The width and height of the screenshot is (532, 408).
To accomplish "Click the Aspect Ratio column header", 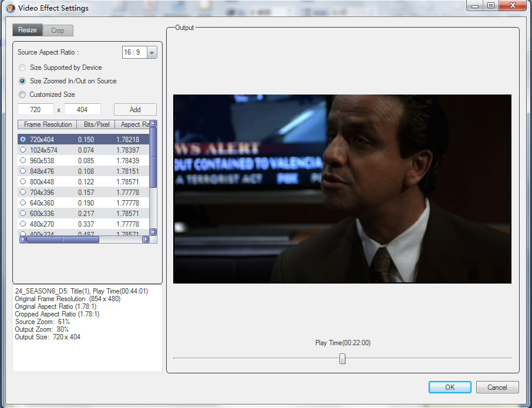I will point(132,124).
